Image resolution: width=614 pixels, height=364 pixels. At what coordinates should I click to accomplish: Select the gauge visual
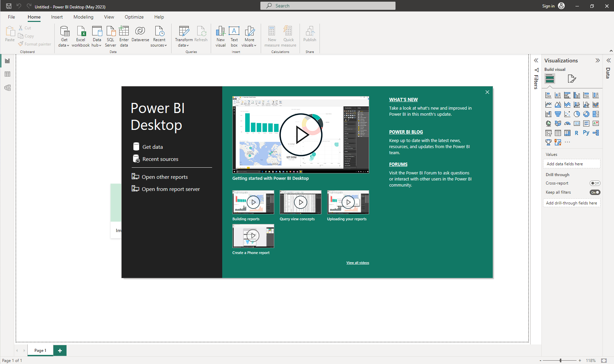567,123
